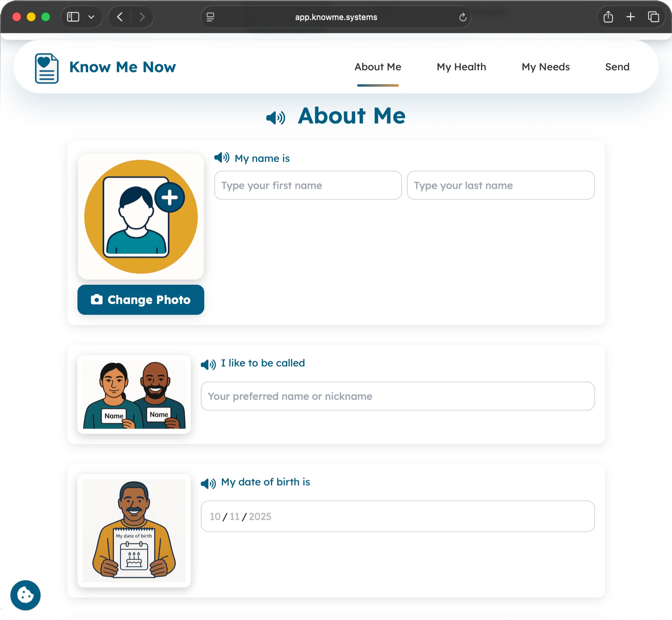Viewport: 672px width, 620px height.
Task: Click the date of birth field
Action: pyautogui.click(x=397, y=516)
